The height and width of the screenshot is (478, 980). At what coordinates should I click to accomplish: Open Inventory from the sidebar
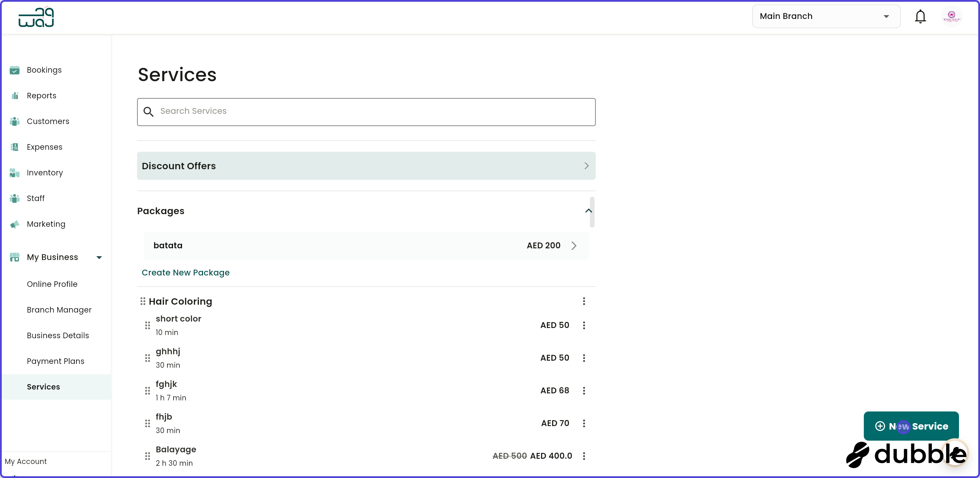(45, 172)
